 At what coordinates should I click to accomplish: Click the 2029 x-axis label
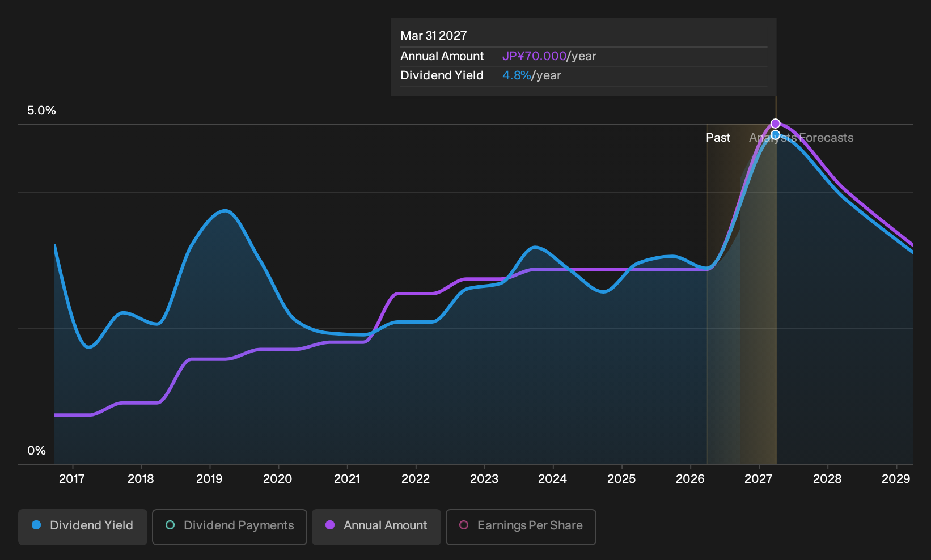pyautogui.click(x=896, y=479)
